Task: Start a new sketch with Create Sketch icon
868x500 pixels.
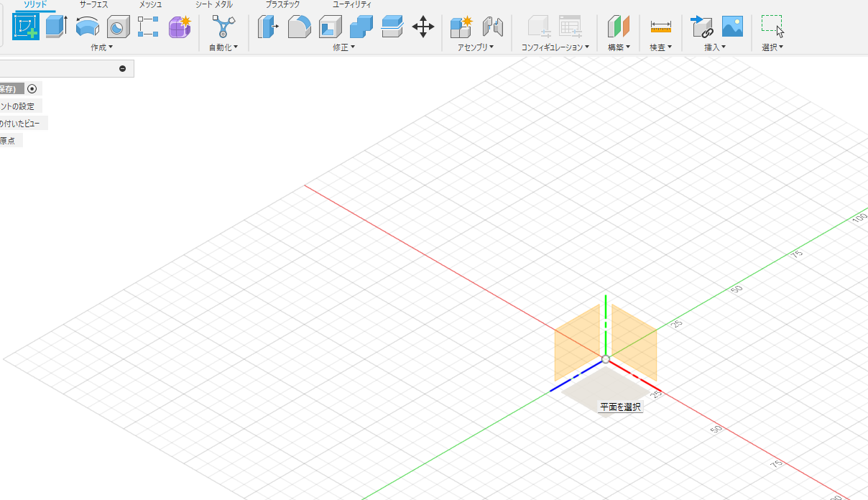Action: (26, 27)
